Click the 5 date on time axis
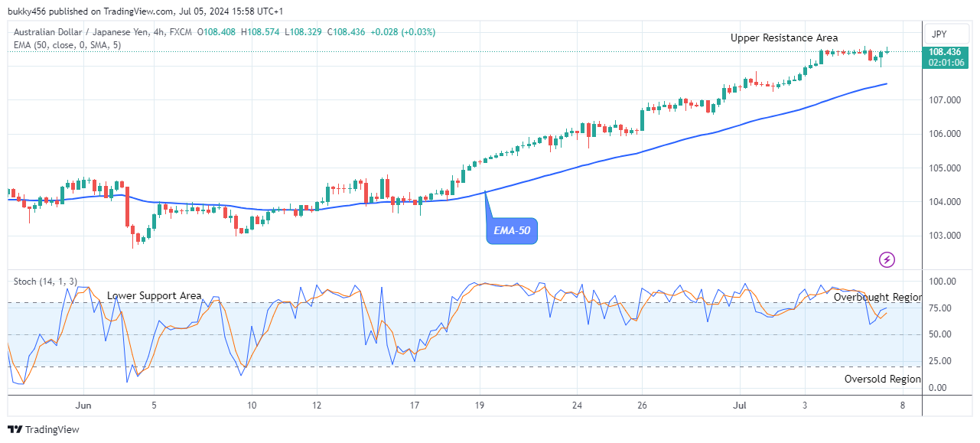 click(x=154, y=406)
